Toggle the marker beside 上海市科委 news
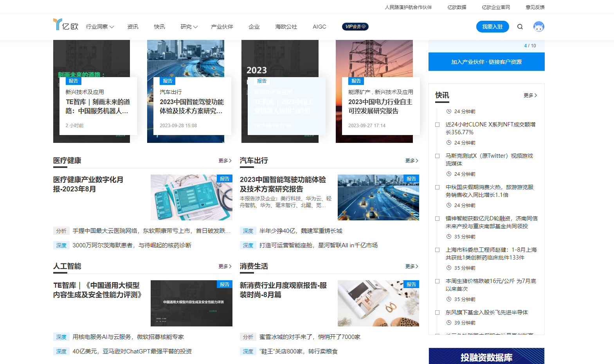Viewport: 614px width, 364px height. tap(438, 250)
